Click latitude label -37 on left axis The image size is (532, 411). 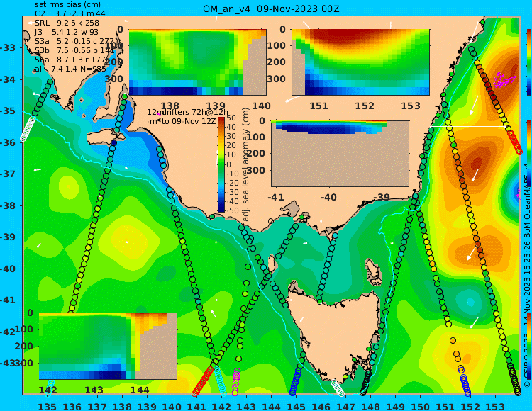click(x=8, y=174)
